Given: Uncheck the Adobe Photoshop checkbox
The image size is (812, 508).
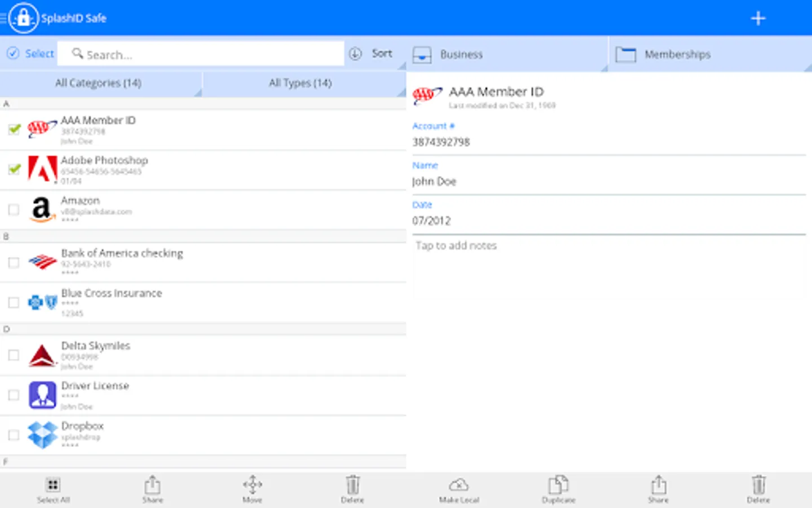Looking at the screenshot, I should [x=14, y=169].
